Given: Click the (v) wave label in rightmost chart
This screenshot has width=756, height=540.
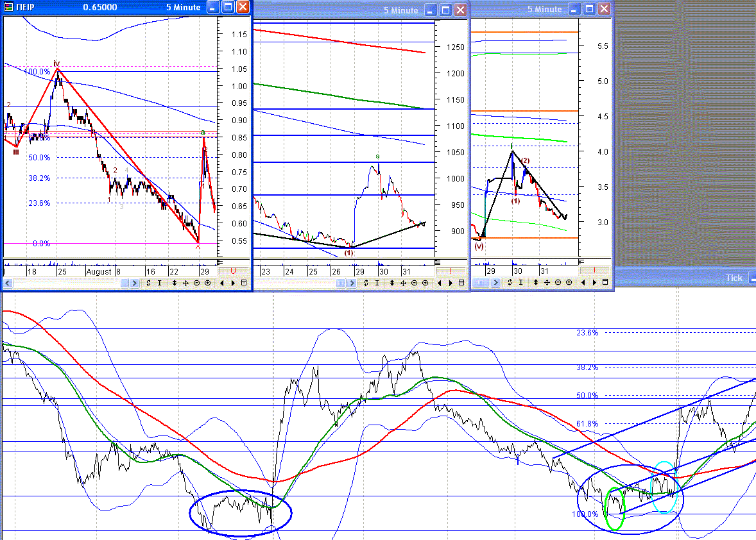Looking at the screenshot, I should click(479, 246).
